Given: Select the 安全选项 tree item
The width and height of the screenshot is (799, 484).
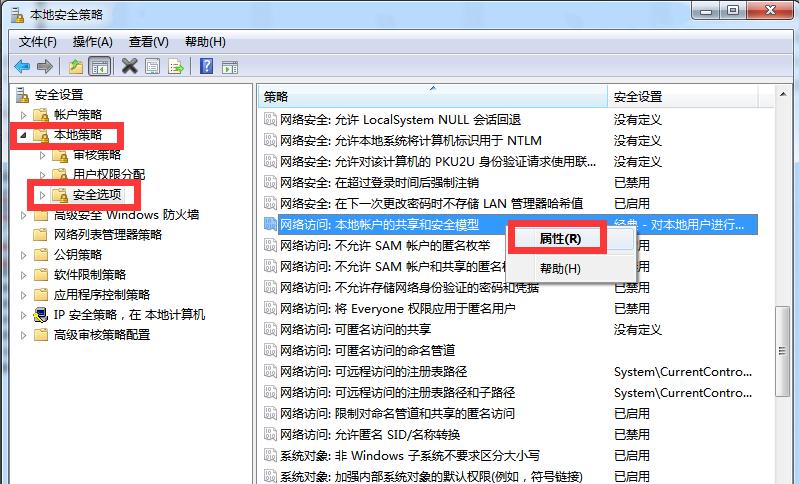Looking at the screenshot, I should click(97, 194).
